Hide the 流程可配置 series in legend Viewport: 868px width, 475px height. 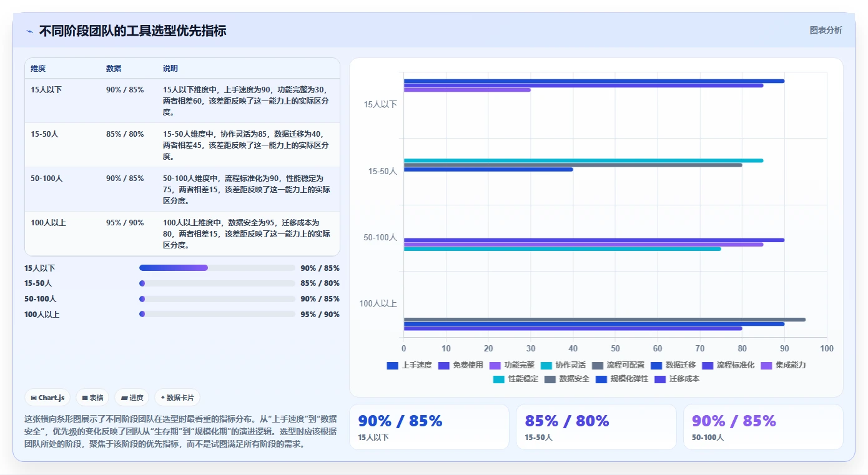(x=618, y=365)
